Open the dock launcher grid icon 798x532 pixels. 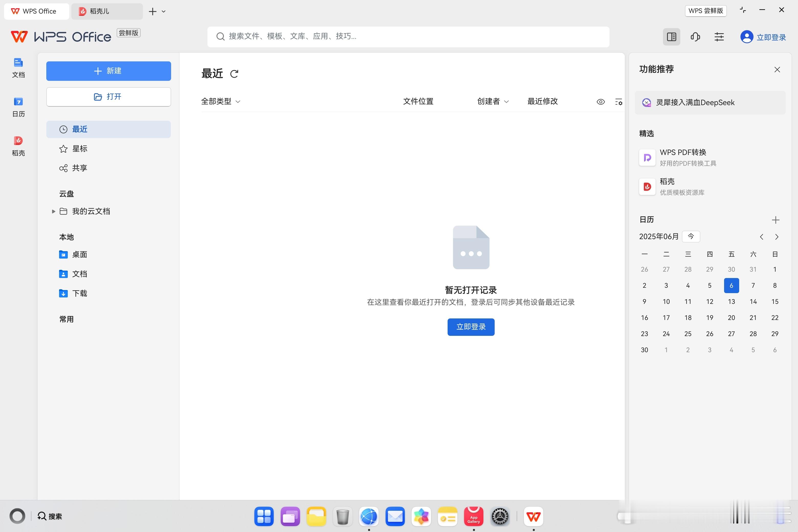(x=264, y=516)
